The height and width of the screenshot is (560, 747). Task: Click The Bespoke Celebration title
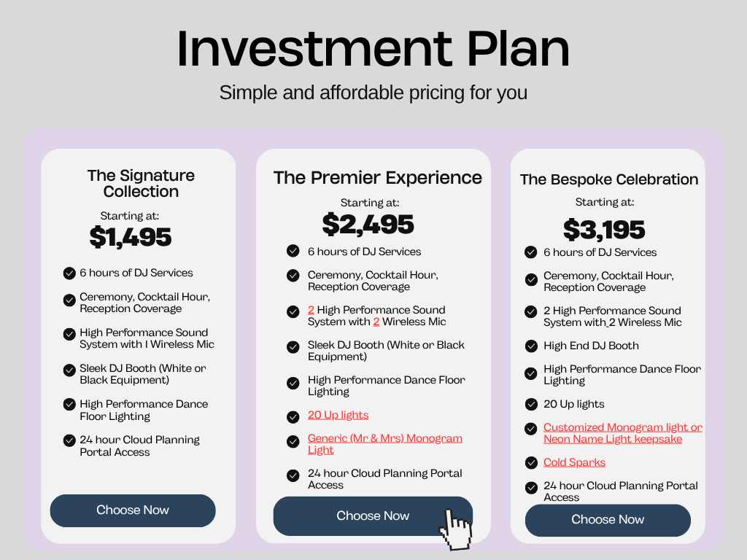(x=608, y=179)
